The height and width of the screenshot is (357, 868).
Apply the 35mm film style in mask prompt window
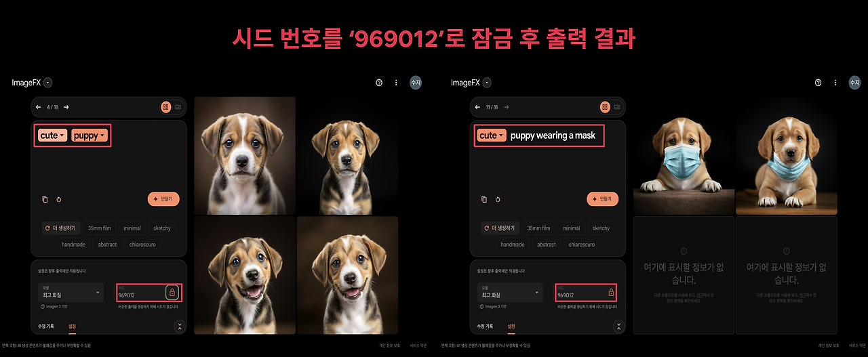tap(539, 228)
